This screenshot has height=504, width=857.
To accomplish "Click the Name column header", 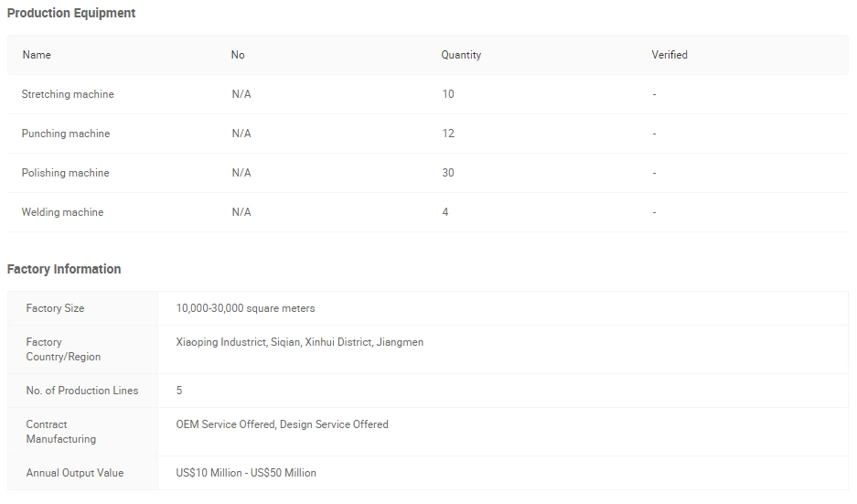I will [x=37, y=55].
